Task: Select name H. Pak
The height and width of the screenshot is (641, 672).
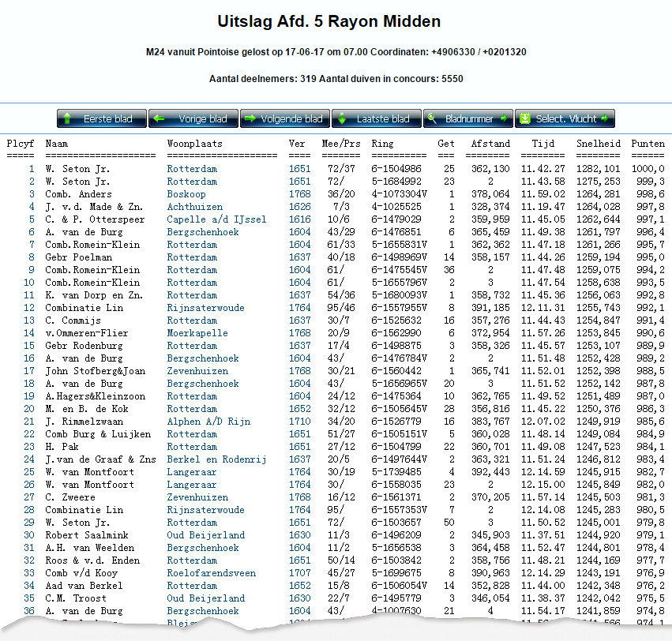Action: pos(62,447)
